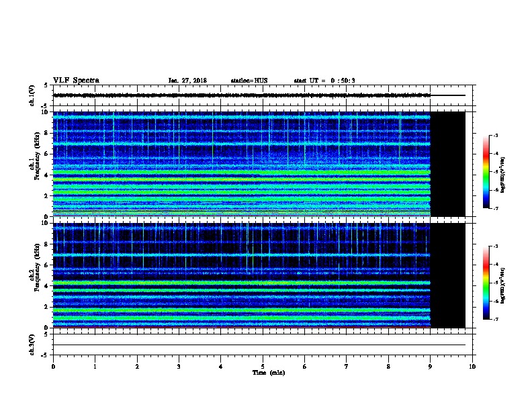
Task: Click the "start UT = 0 :50: 3" text
Action: tap(324, 81)
